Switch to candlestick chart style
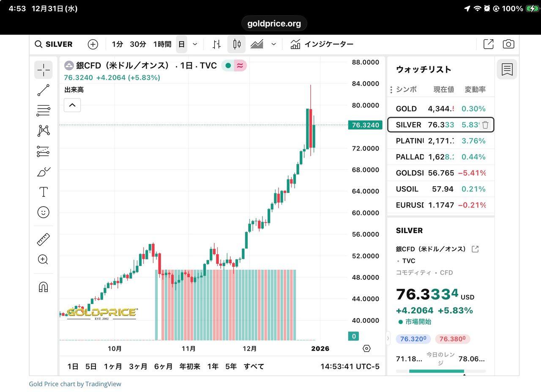541x392 pixels. pyautogui.click(x=237, y=44)
